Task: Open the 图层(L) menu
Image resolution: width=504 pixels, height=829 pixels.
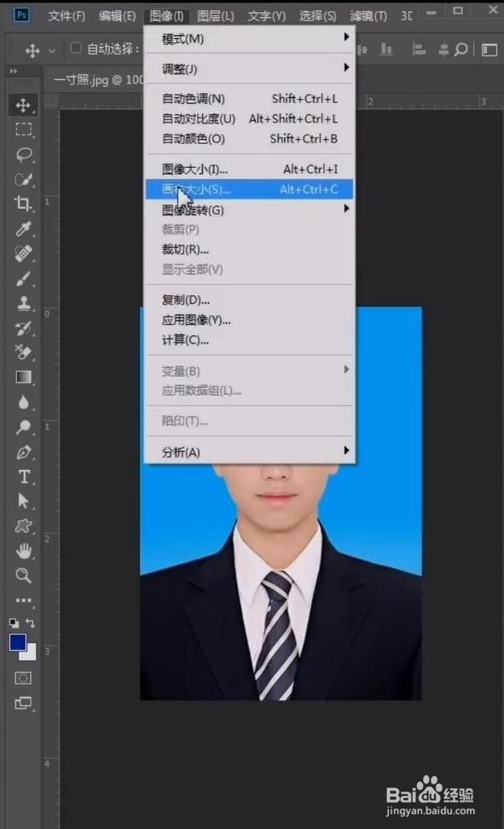Action: (x=216, y=16)
